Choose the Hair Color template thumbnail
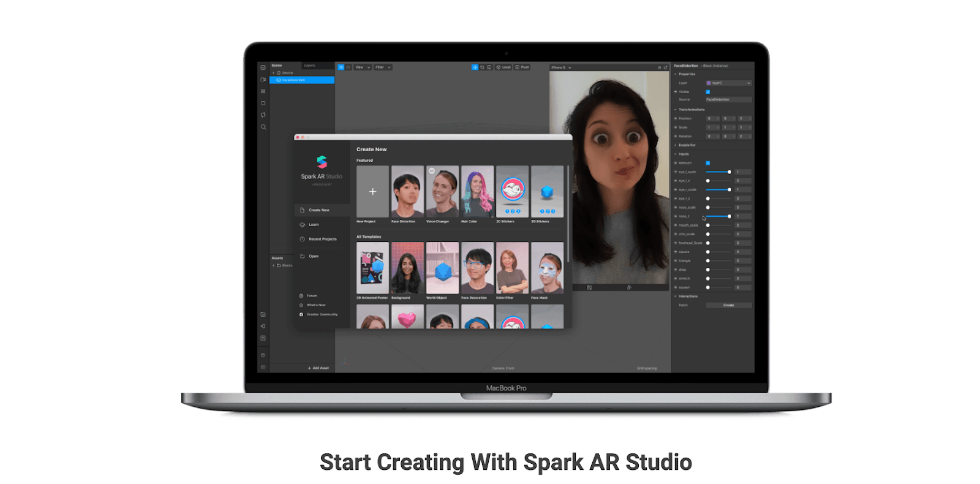The height and width of the screenshot is (484, 980). 477,192
